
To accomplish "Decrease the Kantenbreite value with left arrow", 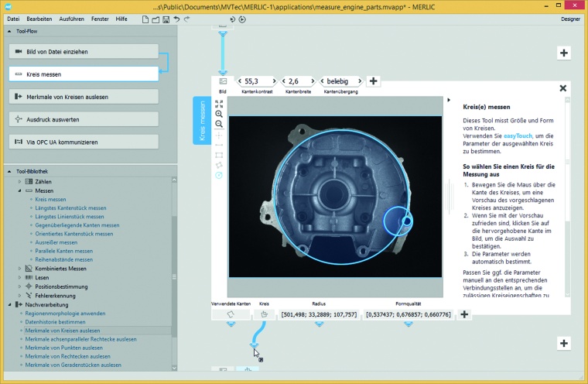I will [285, 81].
